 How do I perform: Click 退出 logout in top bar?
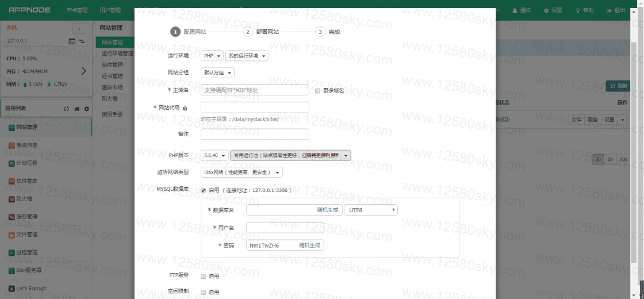(x=616, y=10)
